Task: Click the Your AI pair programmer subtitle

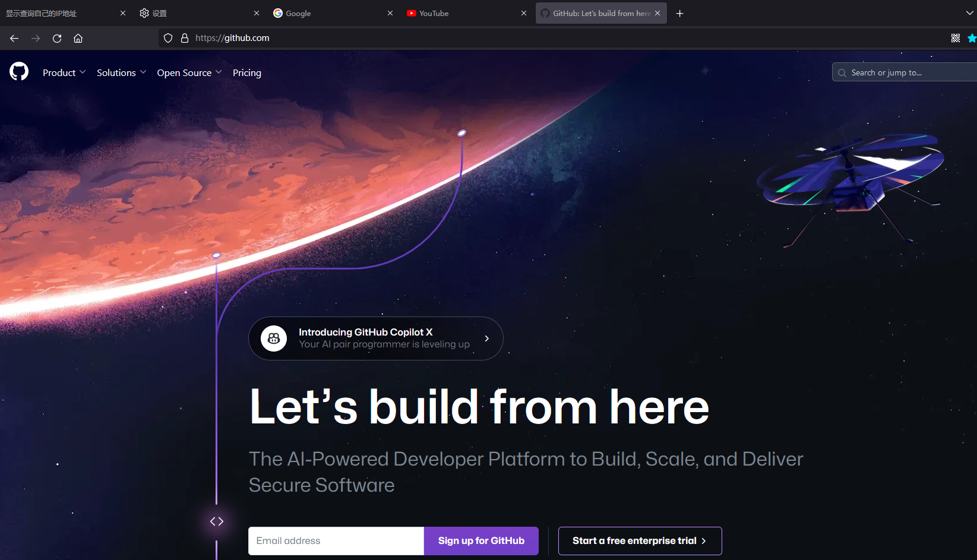Action: [384, 344]
